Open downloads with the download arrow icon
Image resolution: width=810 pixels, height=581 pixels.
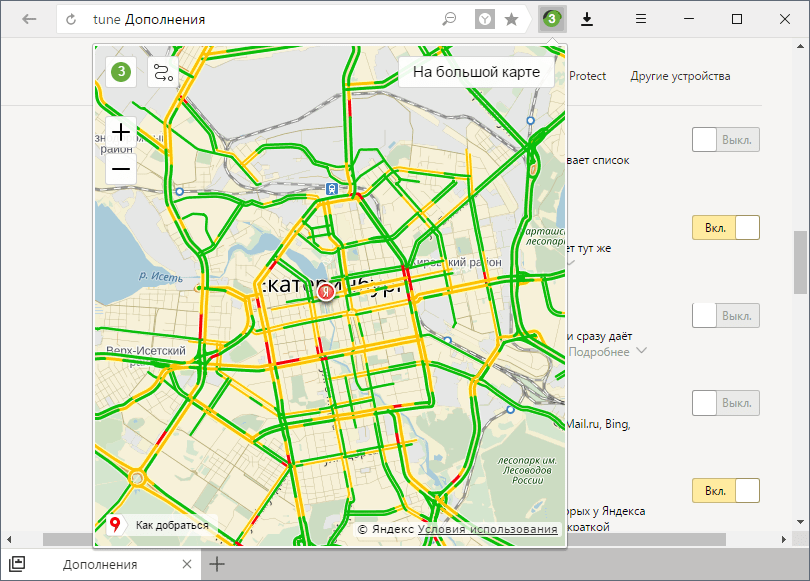pos(587,19)
